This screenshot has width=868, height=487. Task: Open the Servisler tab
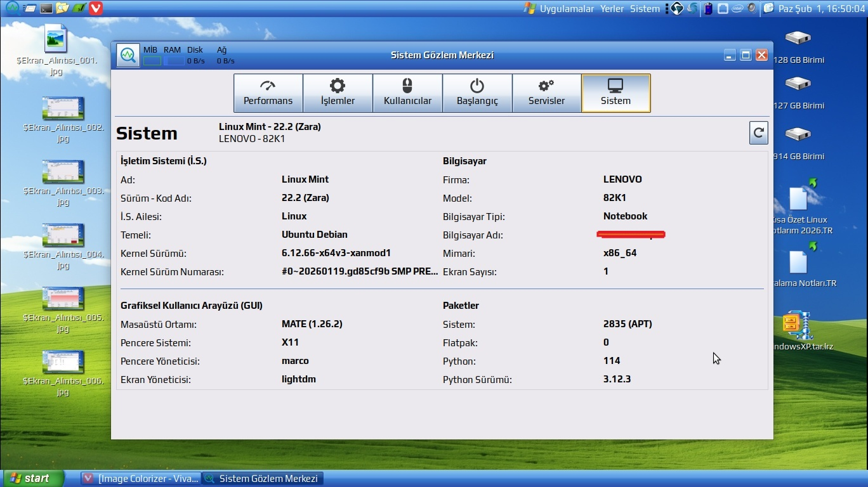pyautogui.click(x=546, y=93)
